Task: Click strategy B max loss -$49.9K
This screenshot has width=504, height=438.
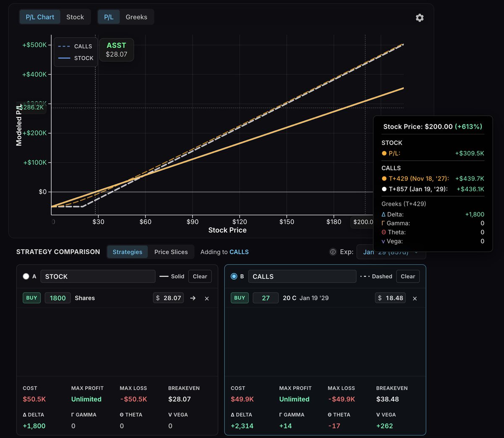Action: 341,399
